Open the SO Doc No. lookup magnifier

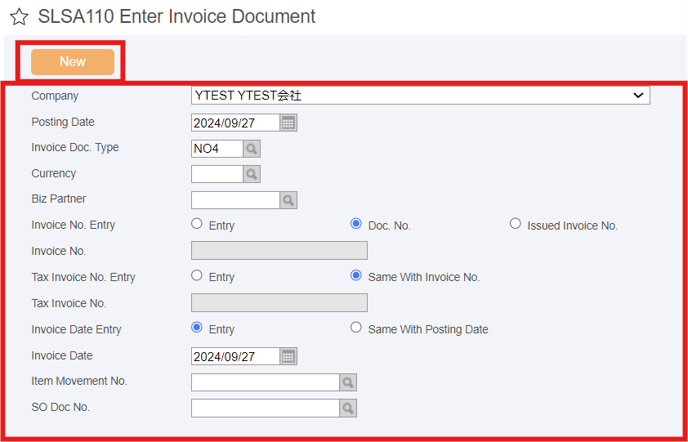[348, 408]
